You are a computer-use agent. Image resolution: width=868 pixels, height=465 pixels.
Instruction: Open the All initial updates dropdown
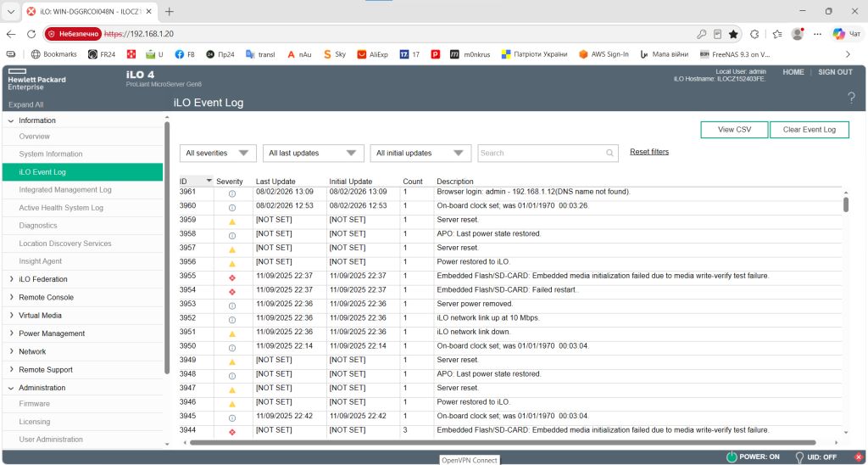coord(420,153)
